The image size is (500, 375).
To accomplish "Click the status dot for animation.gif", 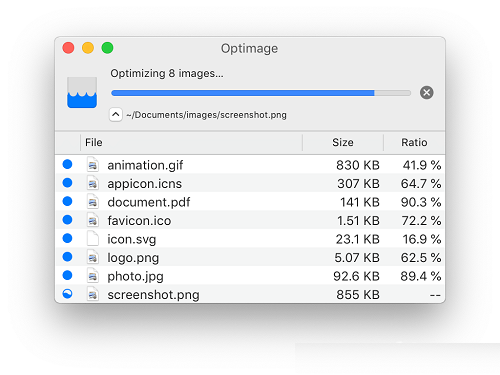I will [67, 164].
